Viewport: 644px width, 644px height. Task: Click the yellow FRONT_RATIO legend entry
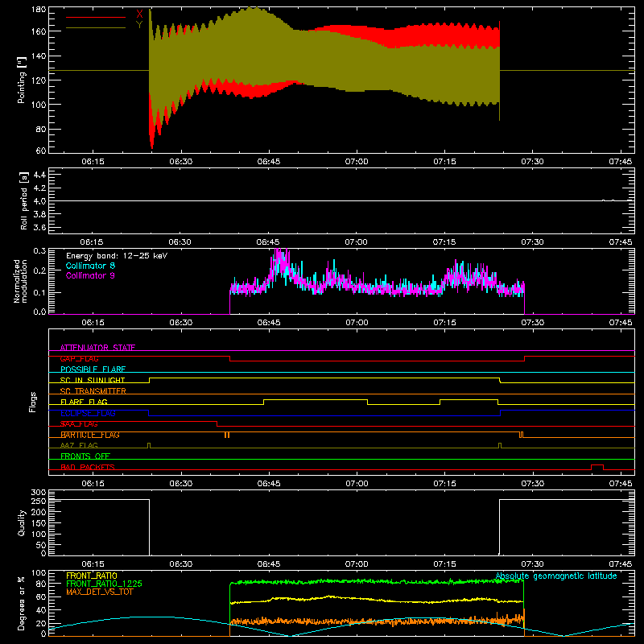click(92, 576)
